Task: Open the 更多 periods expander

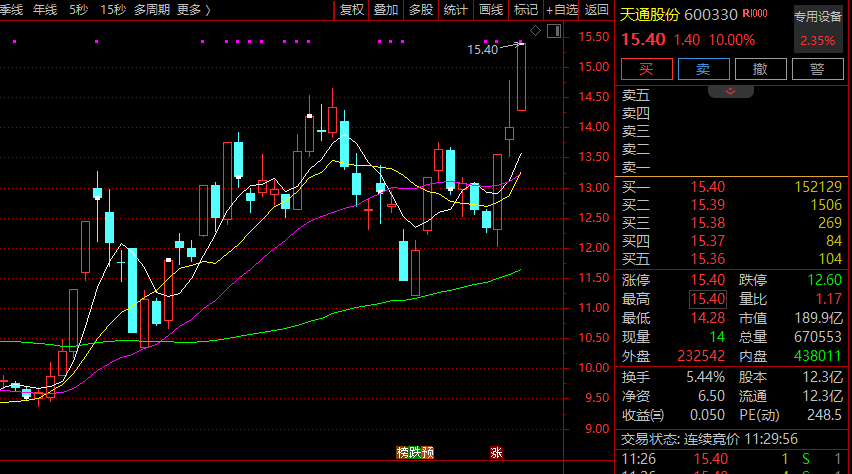Action: click(x=193, y=10)
